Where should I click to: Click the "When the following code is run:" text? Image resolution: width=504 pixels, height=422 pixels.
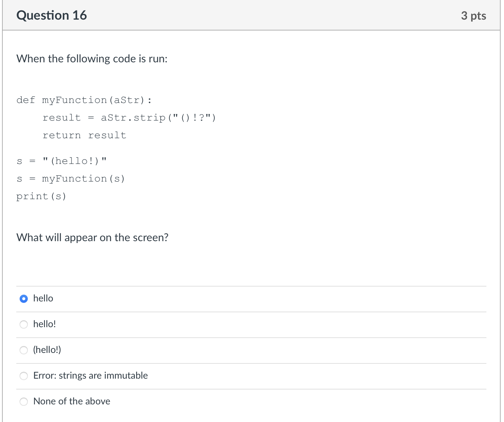[x=92, y=59]
